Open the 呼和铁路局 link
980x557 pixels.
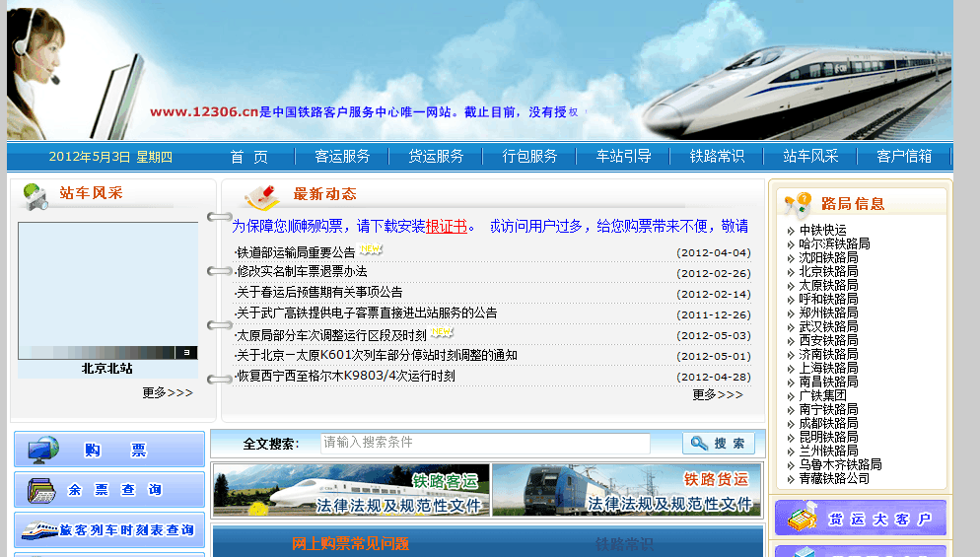coord(829,299)
